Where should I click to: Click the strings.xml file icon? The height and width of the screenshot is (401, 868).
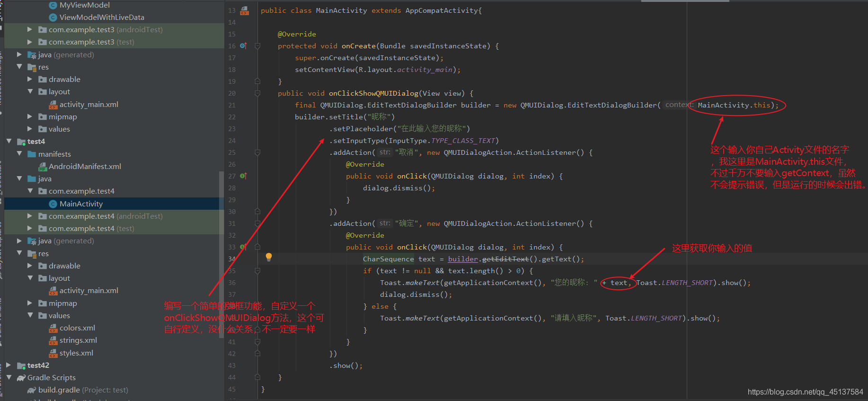click(x=53, y=340)
